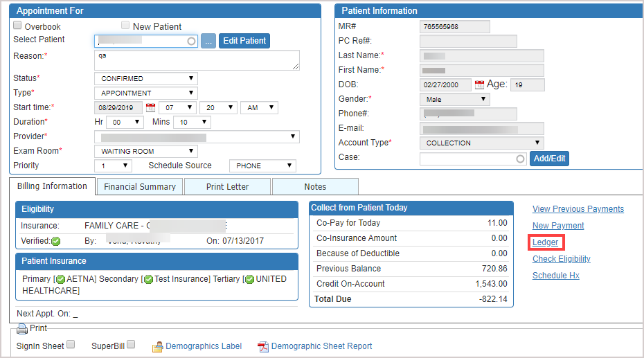The image size is (644, 358).
Task: Expand the Status dropdown showing CONFIRMED
Action: 145,79
